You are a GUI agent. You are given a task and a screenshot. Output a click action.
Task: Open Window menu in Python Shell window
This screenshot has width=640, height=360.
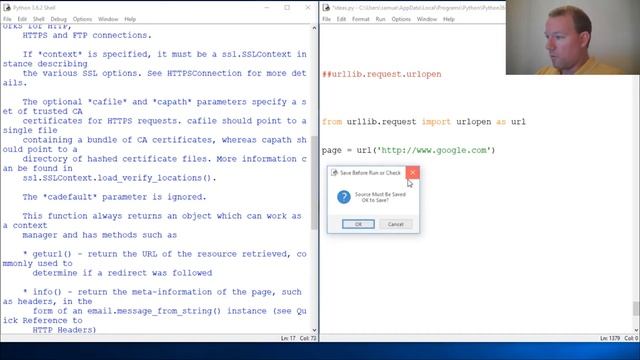pos(108,19)
